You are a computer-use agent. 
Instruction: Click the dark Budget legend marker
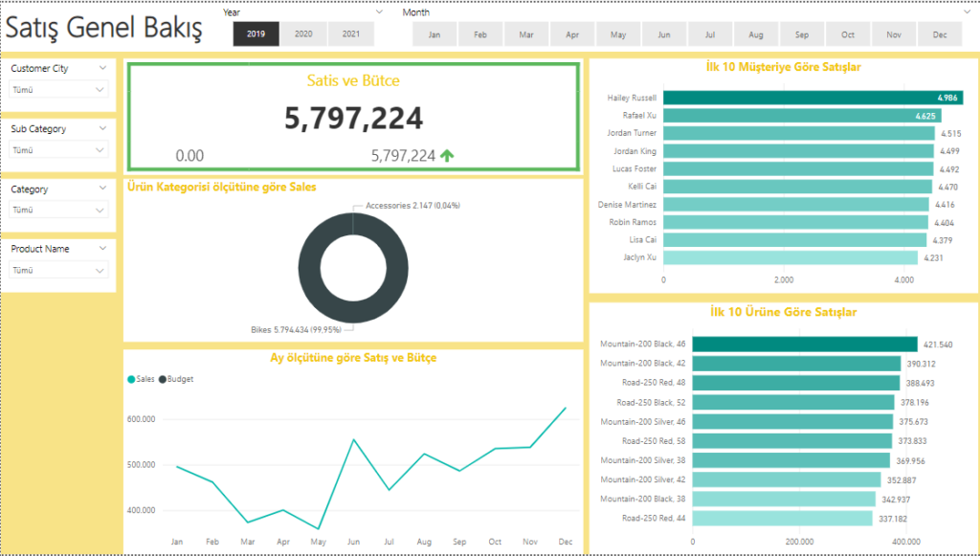[x=163, y=379]
